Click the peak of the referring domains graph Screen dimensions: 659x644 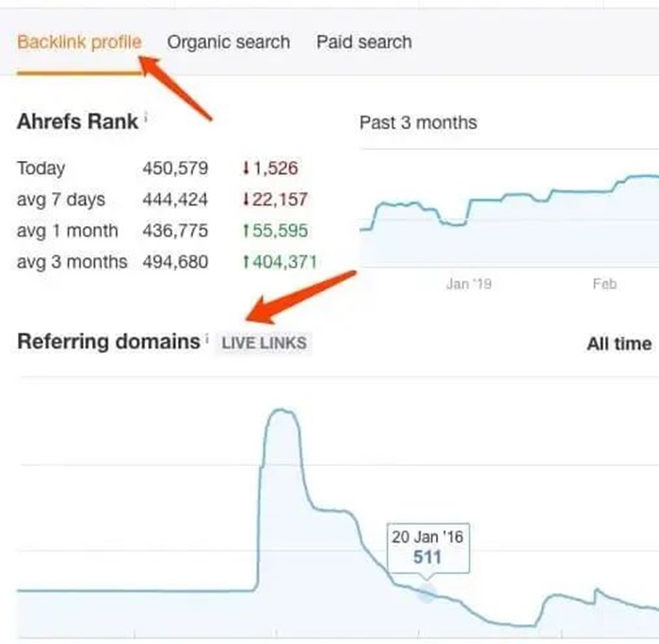coord(282,411)
